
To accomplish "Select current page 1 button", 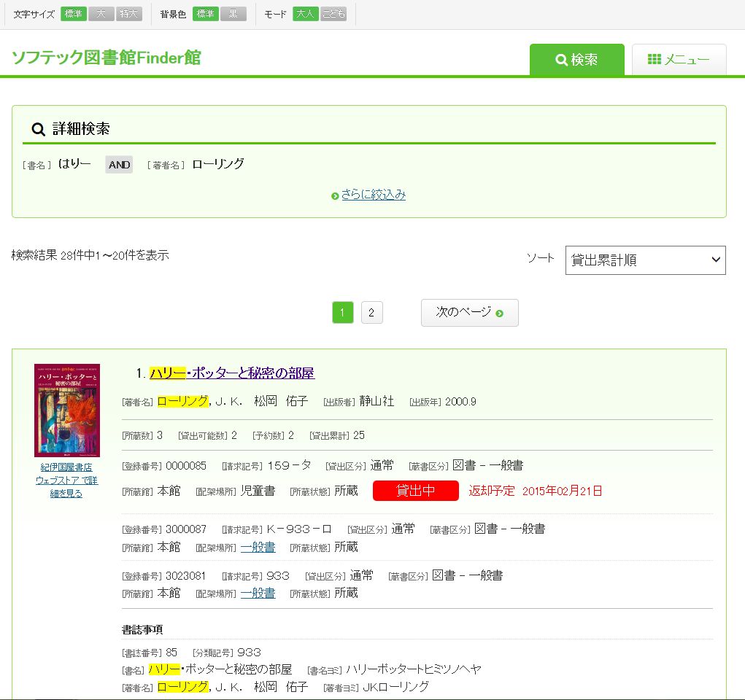I will pyautogui.click(x=343, y=313).
